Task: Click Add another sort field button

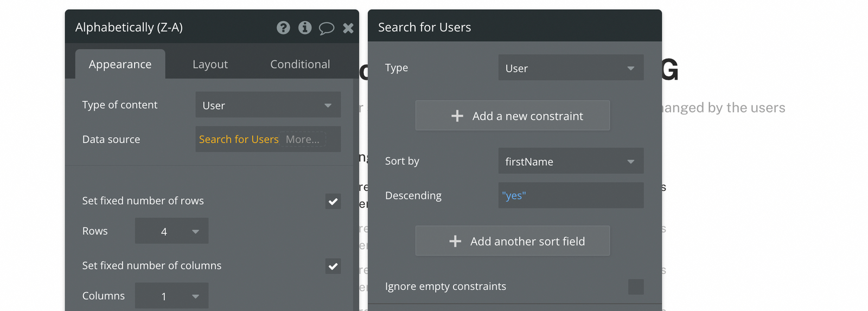Action: point(513,241)
